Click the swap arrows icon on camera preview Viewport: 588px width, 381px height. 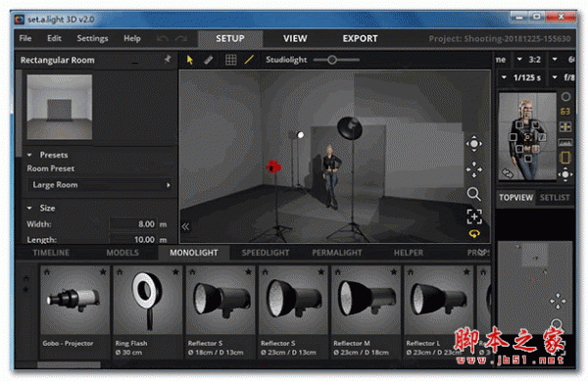(x=508, y=173)
